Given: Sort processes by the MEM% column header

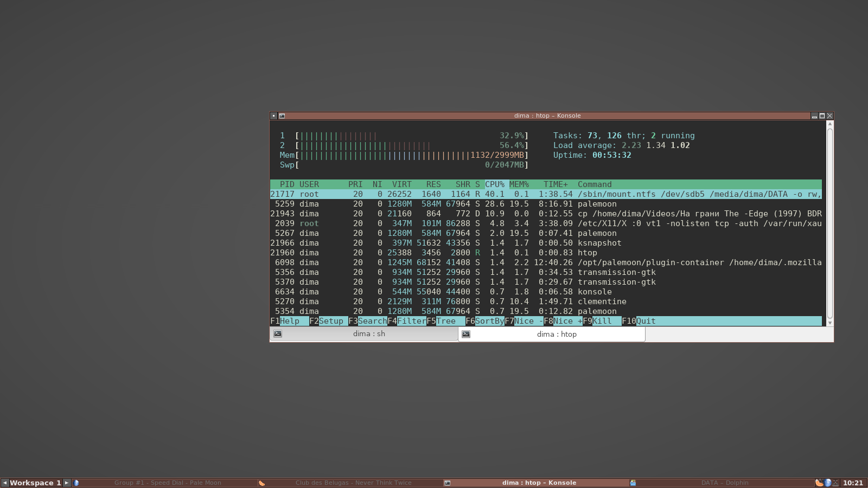Looking at the screenshot, I should (519, 184).
